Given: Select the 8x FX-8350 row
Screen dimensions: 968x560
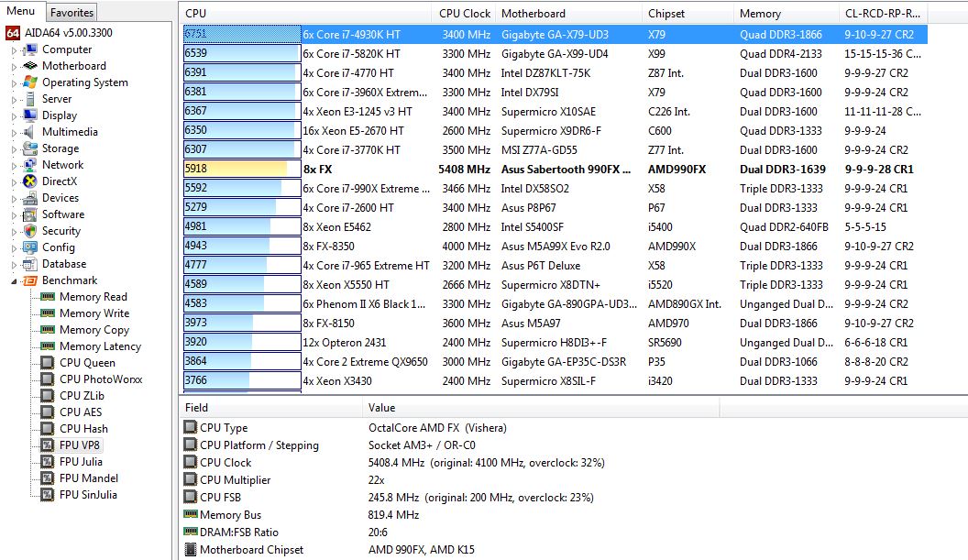Looking at the screenshot, I should click(x=555, y=246).
